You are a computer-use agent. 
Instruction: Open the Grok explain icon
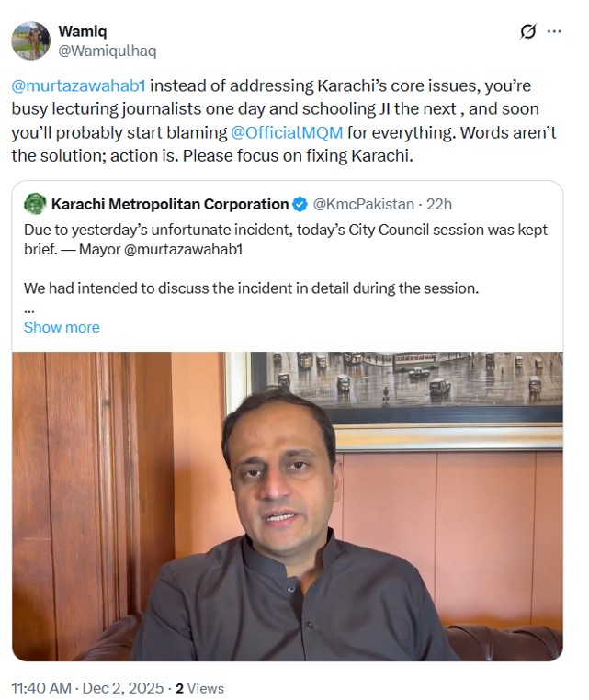527,31
